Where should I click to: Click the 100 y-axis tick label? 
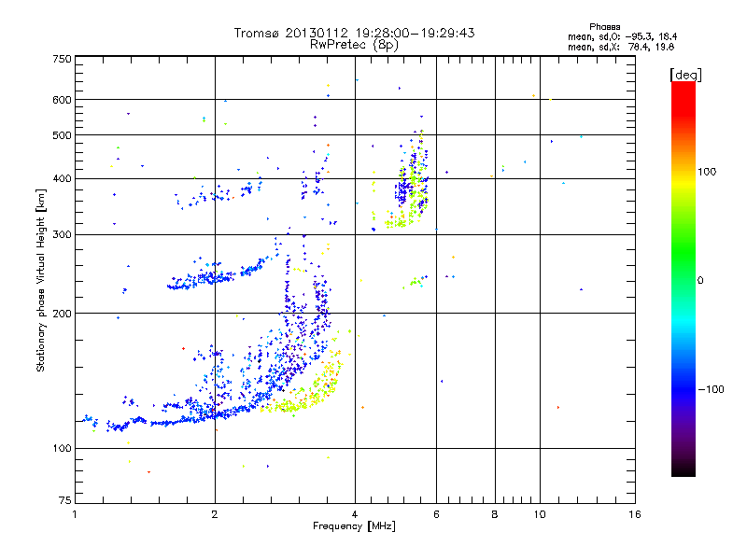pos(62,449)
